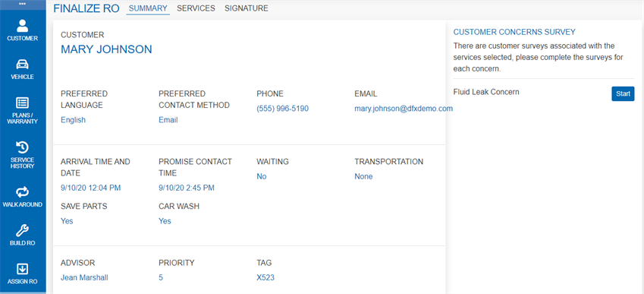Click the Advisor value Jean Marshall
Viewport: 644px width, 294px height.
[84, 277]
